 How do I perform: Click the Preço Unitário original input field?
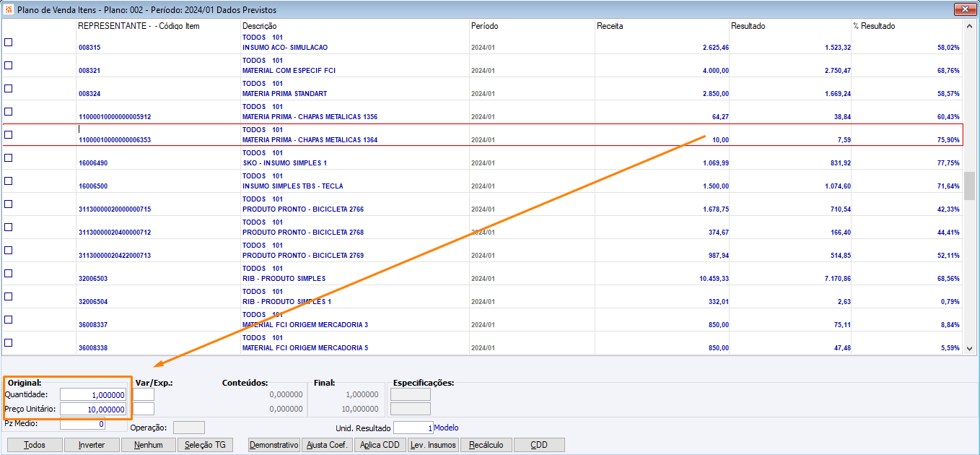(94, 409)
